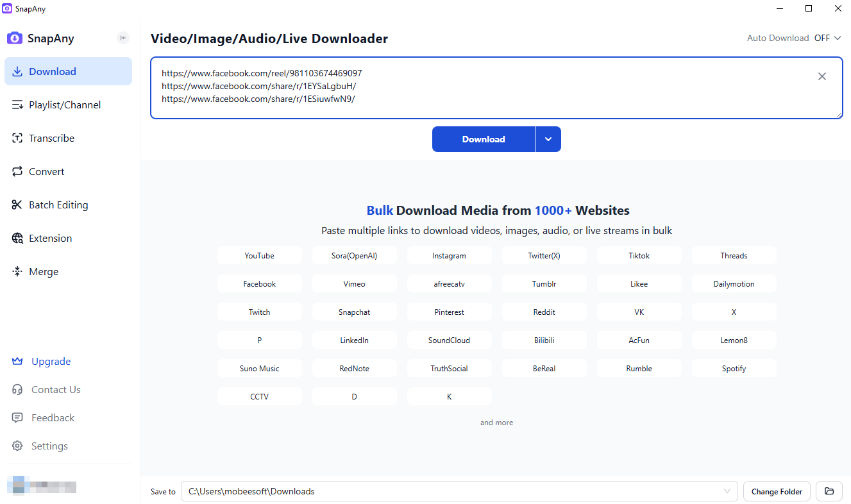851x504 pixels.
Task: Click the Merge arrows icon
Action: coord(17,272)
